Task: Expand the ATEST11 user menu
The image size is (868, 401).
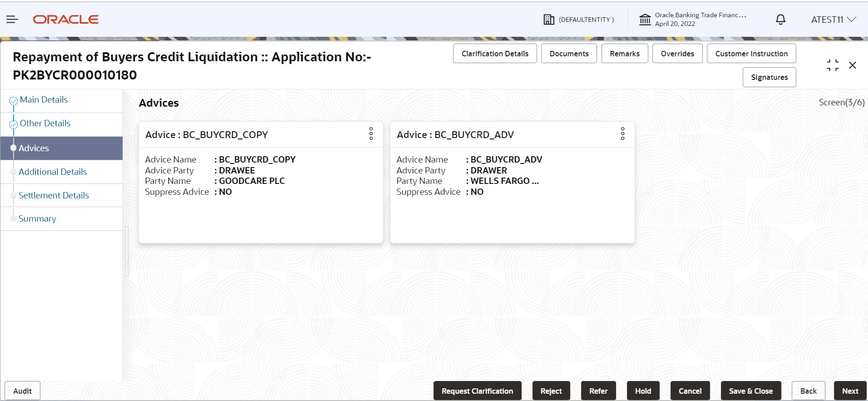Action: pyautogui.click(x=834, y=20)
